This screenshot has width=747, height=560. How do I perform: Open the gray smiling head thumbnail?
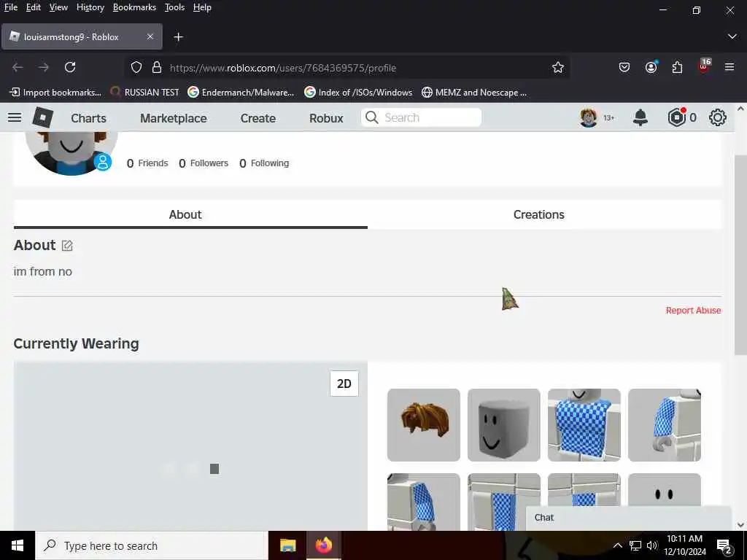click(503, 425)
